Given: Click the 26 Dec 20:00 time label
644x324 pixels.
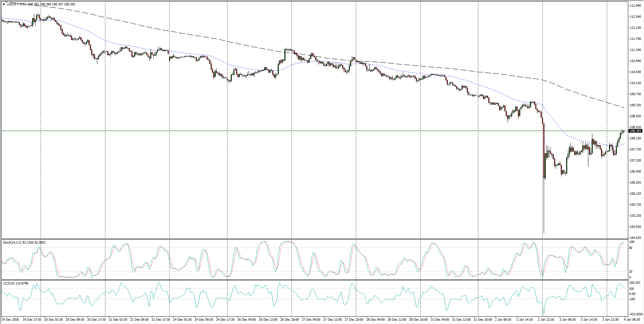Looking at the screenshot, I should [x=289, y=319].
